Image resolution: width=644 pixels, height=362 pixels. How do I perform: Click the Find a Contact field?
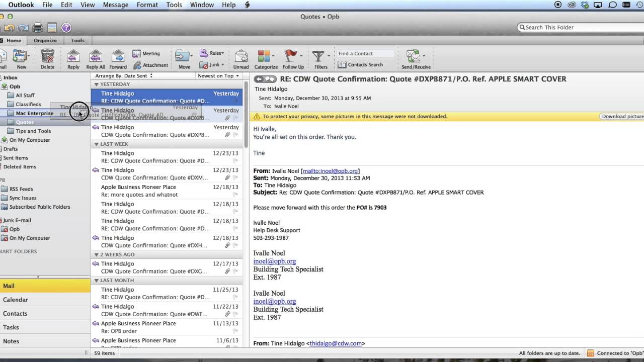tap(365, 53)
